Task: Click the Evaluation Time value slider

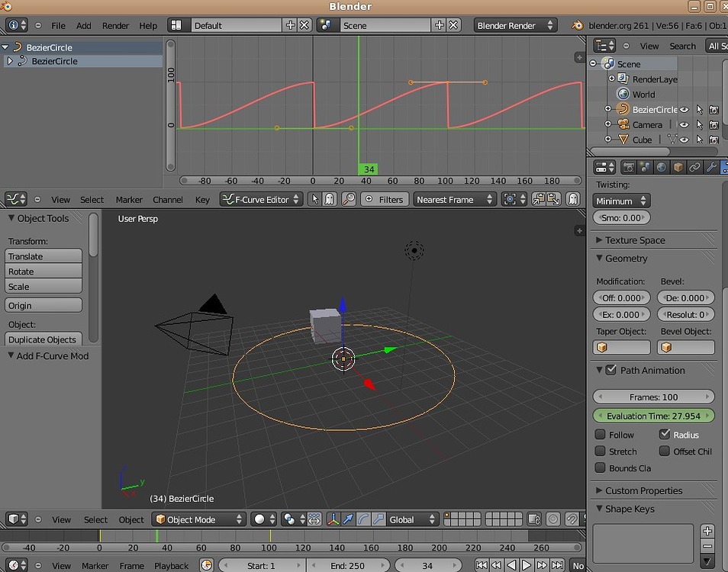Action: (x=653, y=416)
